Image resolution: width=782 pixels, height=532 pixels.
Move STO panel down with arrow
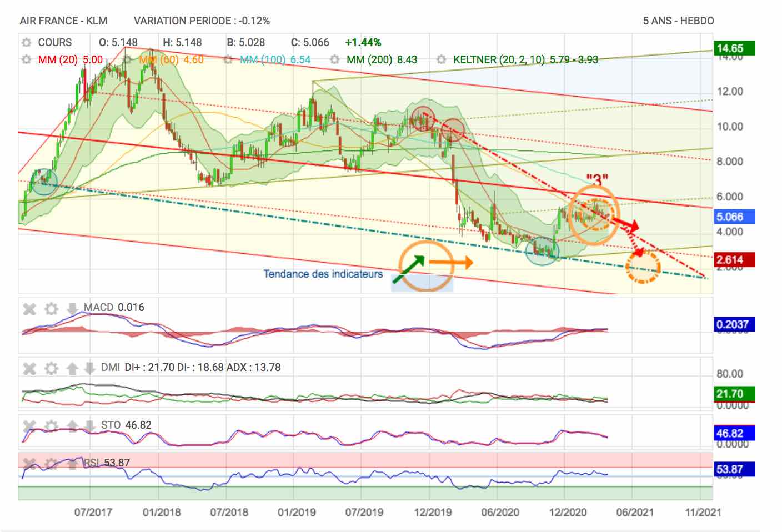[x=89, y=426]
